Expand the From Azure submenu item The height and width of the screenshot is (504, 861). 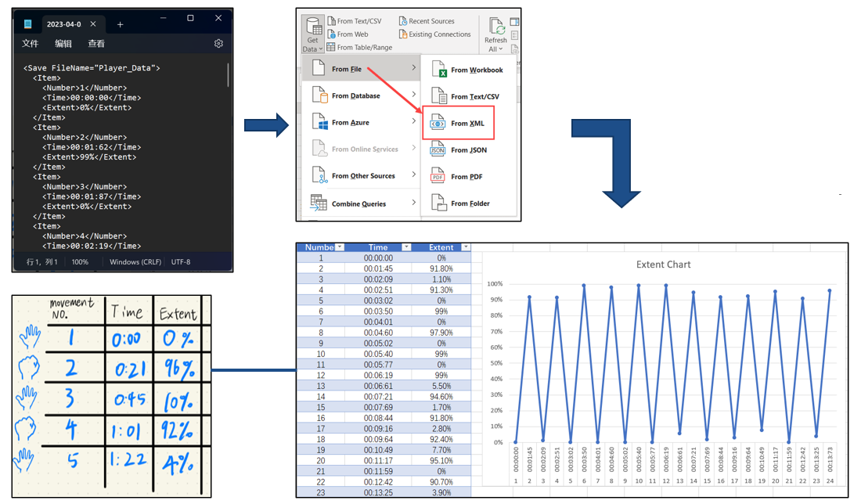pyautogui.click(x=361, y=122)
